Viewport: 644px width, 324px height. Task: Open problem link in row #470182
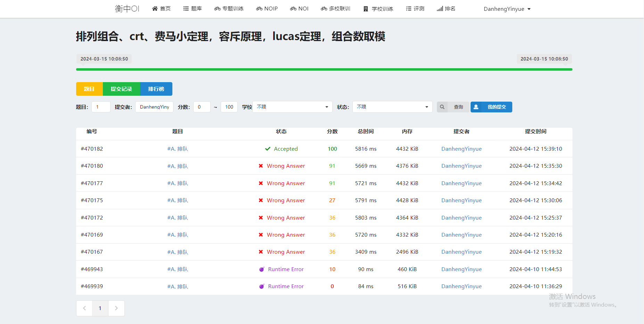pos(178,149)
